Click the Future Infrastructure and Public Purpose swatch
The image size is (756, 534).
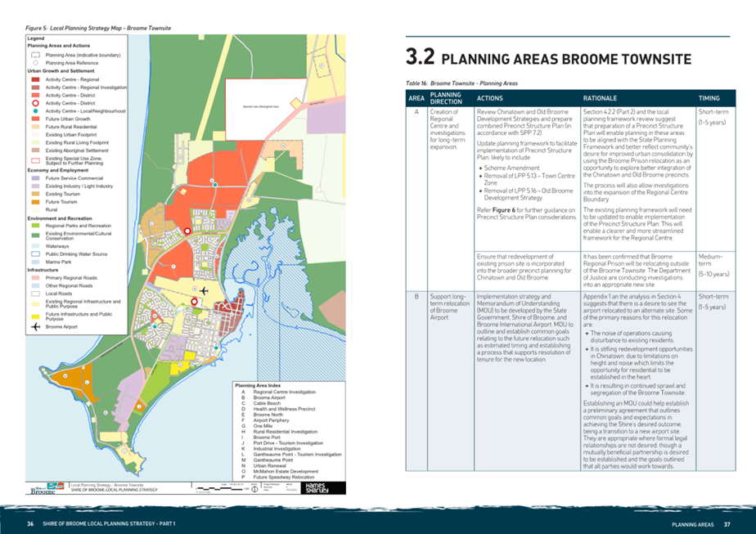pos(36,316)
